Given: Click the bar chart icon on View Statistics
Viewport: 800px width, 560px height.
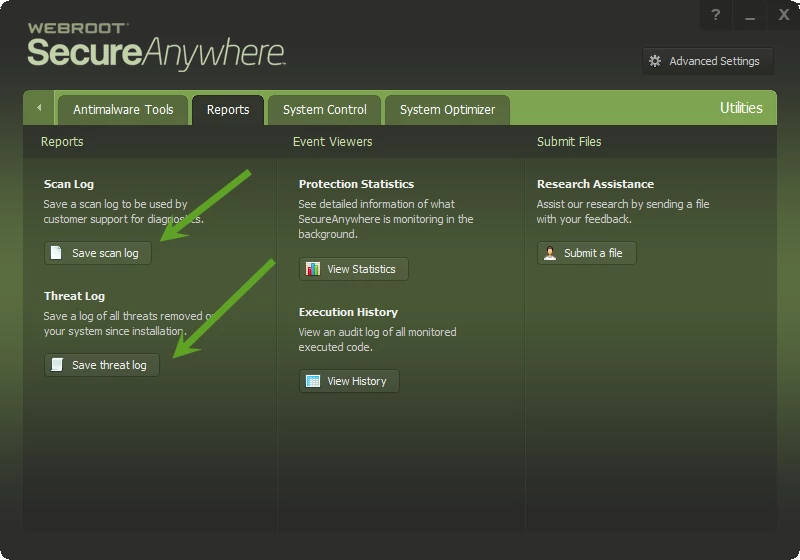Looking at the screenshot, I should click(x=313, y=269).
